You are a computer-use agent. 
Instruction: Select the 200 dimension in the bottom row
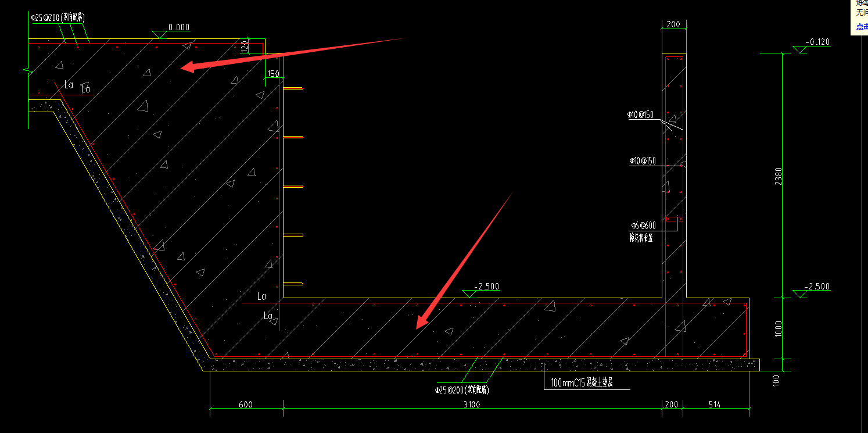point(672,405)
